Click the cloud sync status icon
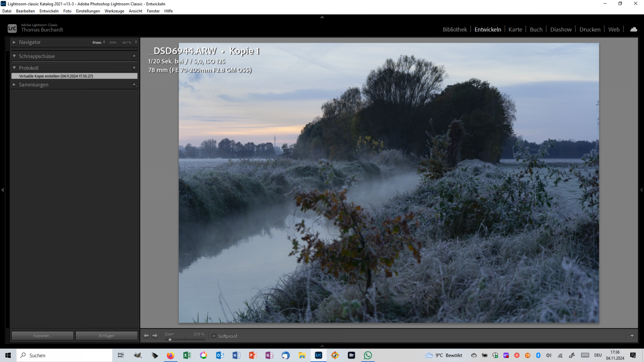Viewport: 644px width, 362px height. 634,29
